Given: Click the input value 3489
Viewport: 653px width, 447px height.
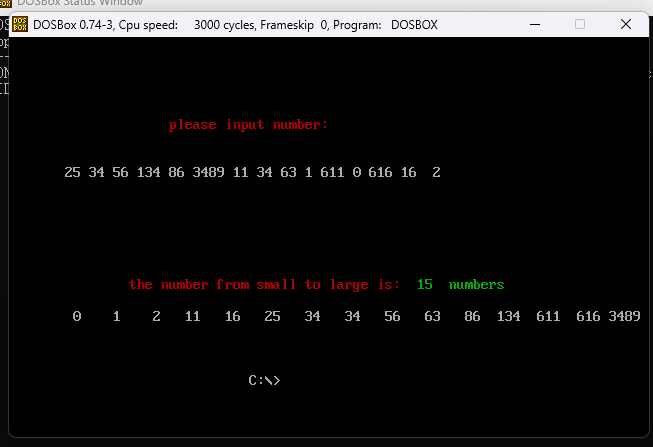Looking at the screenshot, I should pyautogui.click(x=208, y=172).
